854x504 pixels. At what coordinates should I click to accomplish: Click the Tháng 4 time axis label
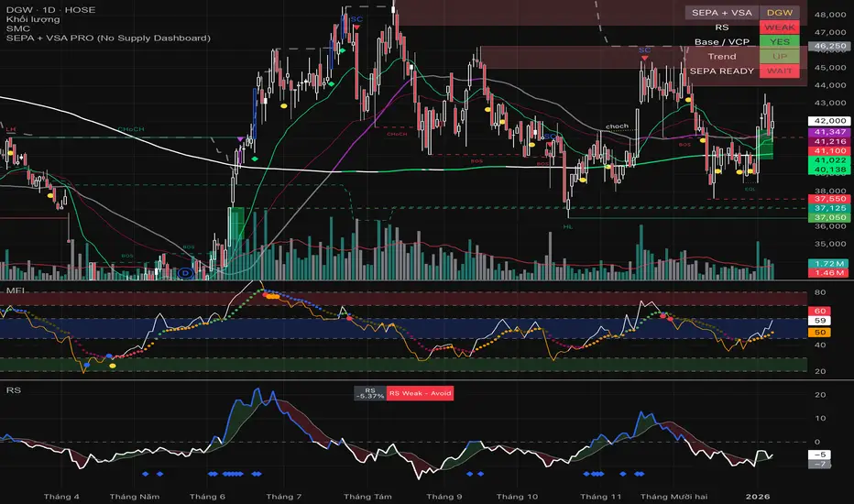61,497
